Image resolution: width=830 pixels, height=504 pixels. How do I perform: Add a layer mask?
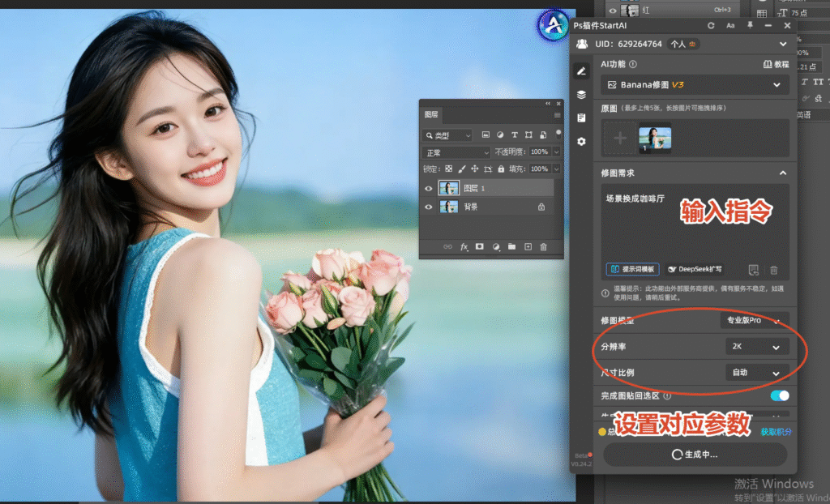coord(480,246)
